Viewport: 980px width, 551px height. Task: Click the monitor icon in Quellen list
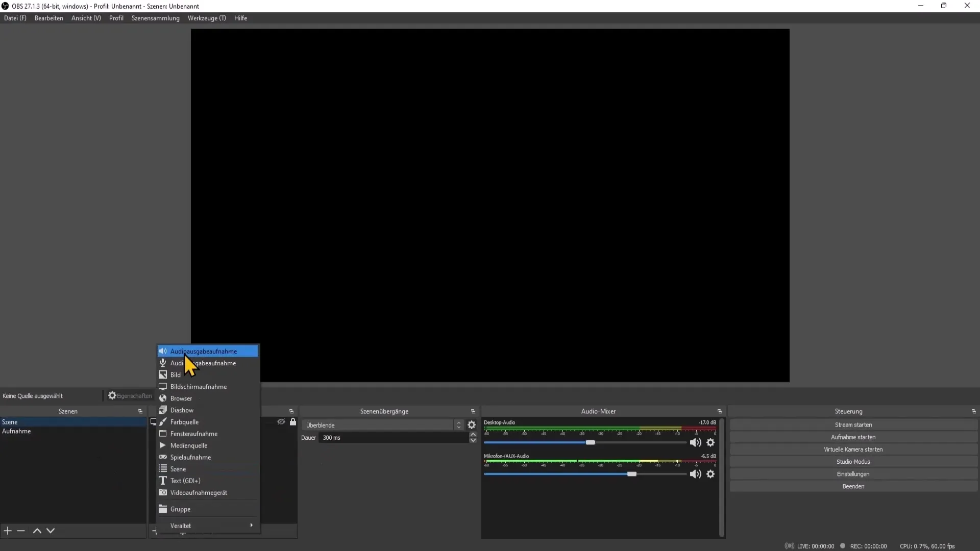(153, 422)
